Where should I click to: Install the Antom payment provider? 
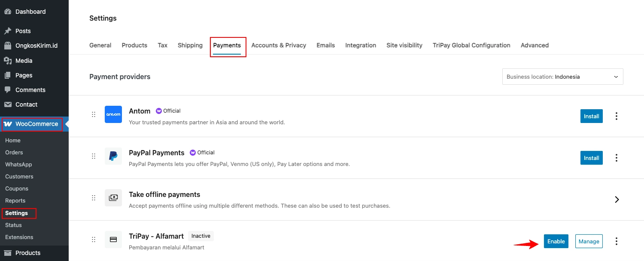pyautogui.click(x=592, y=116)
